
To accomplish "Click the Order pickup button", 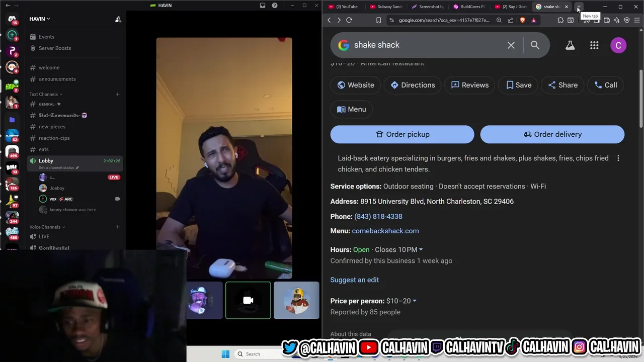I will (x=403, y=134).
